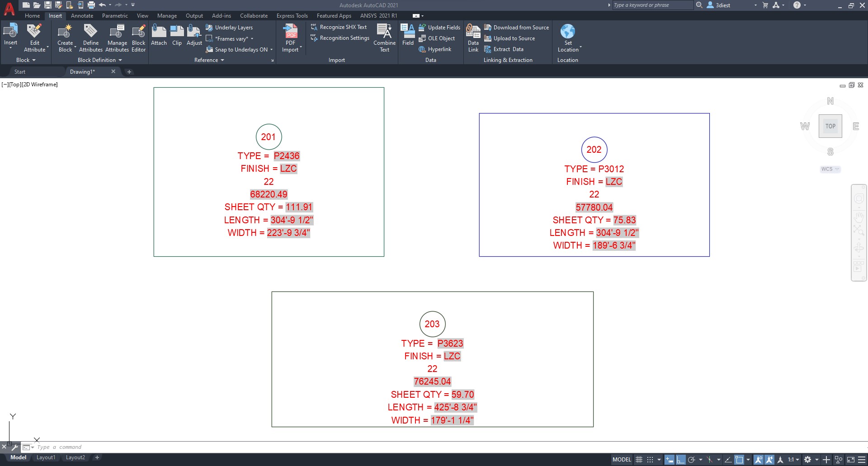Viewport: 868px width, 466px height.
Task: Click the Combine Text icon
Action: click(384, 32)
